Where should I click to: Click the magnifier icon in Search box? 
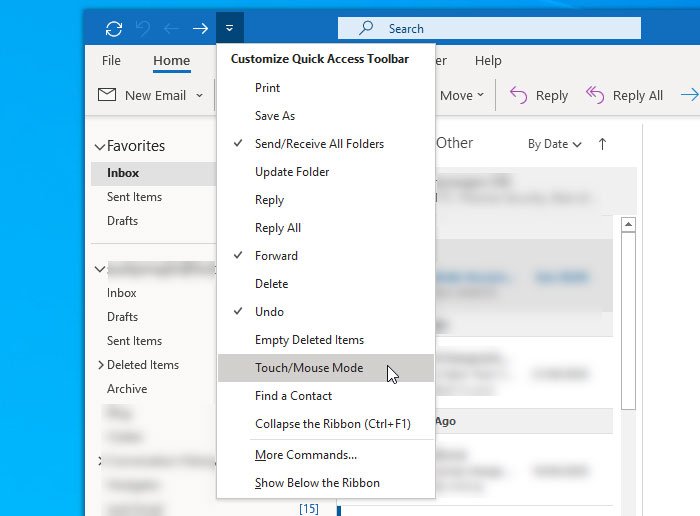366,28
